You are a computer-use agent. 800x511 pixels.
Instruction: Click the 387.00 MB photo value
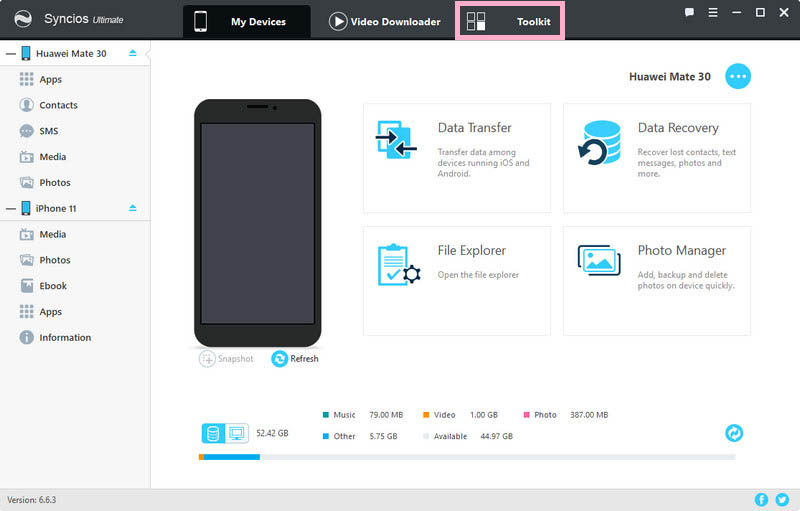click(x=589, y=415)
